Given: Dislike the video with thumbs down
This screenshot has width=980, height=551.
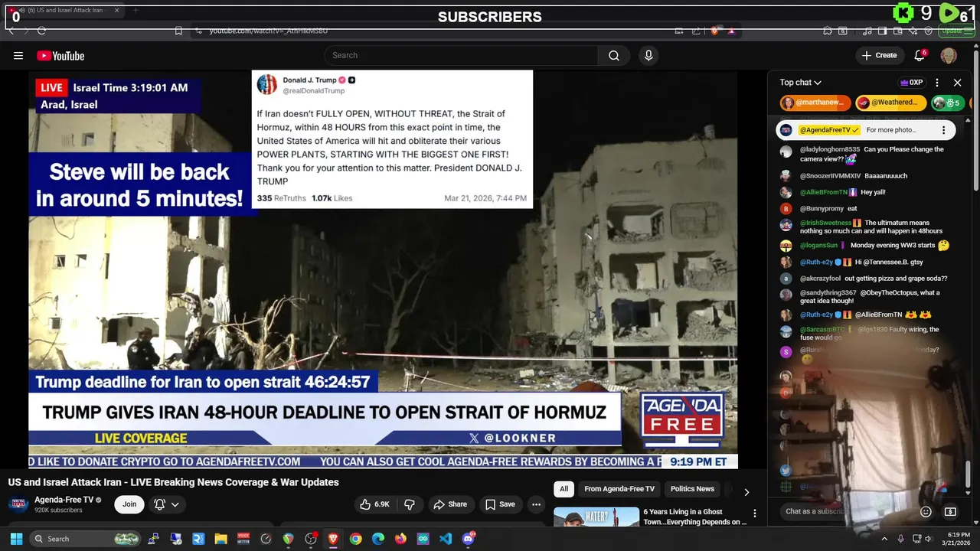Looking at the screenshot, I should [410, 504].
